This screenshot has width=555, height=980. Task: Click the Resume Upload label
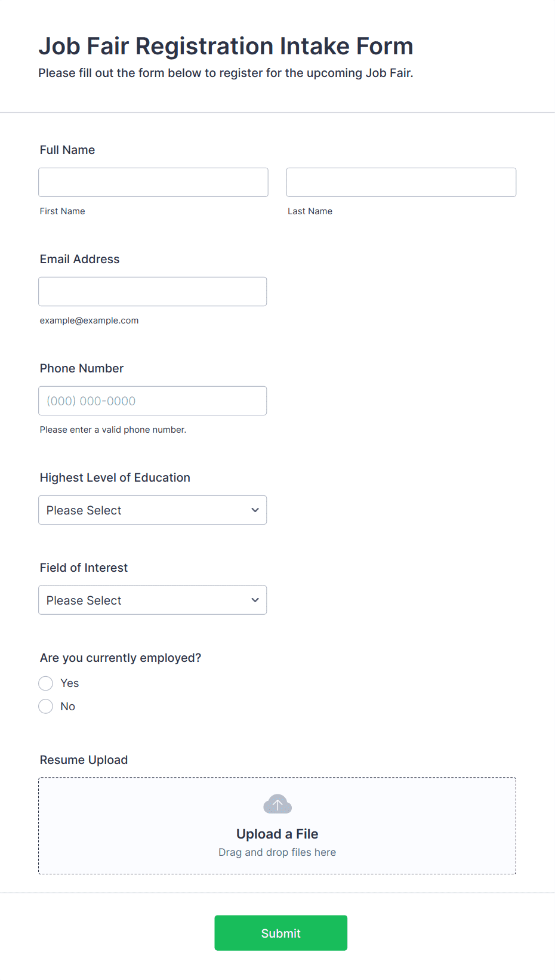point(84,760)
